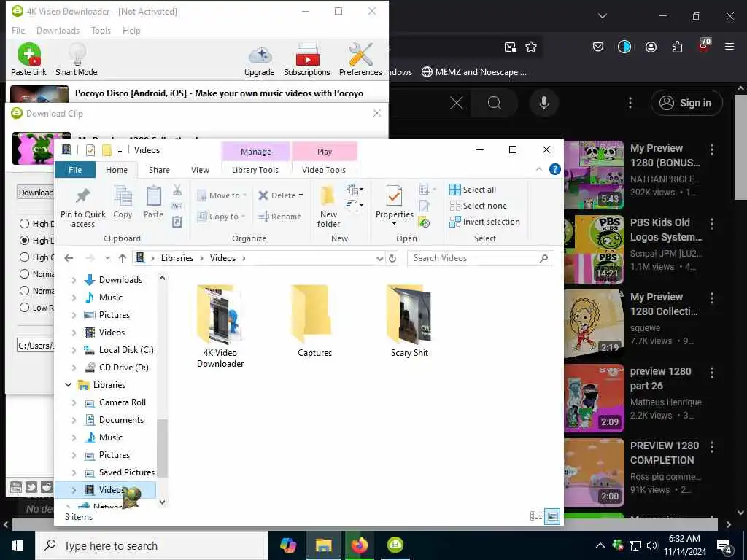
Task: Select the Scary Shit folder
Action: [x=409, y=322]
